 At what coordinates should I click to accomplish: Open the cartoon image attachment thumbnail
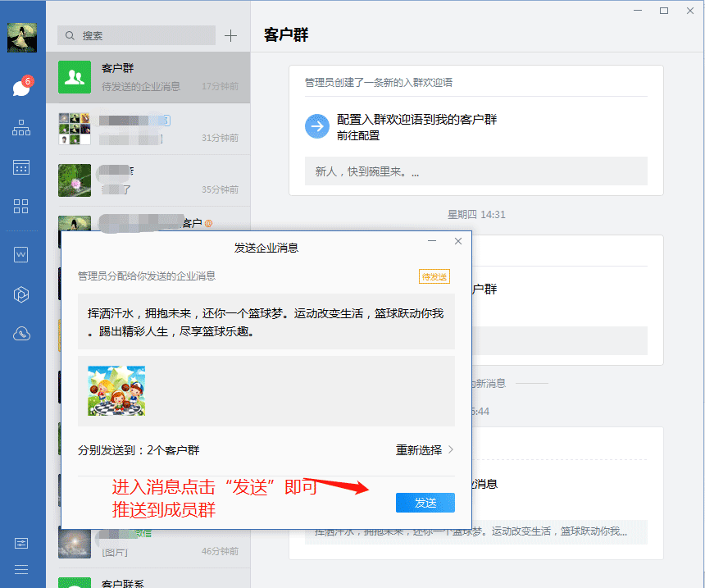(116, 390)
